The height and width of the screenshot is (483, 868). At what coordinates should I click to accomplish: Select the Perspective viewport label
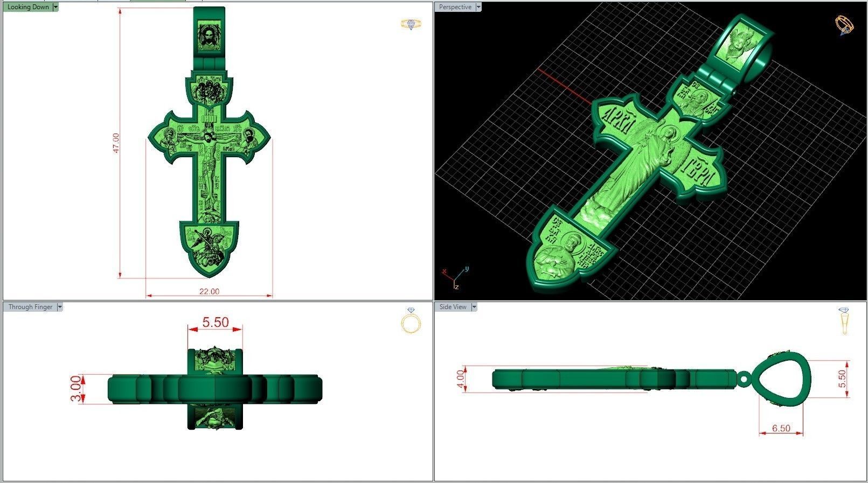(x=455, y=7)
